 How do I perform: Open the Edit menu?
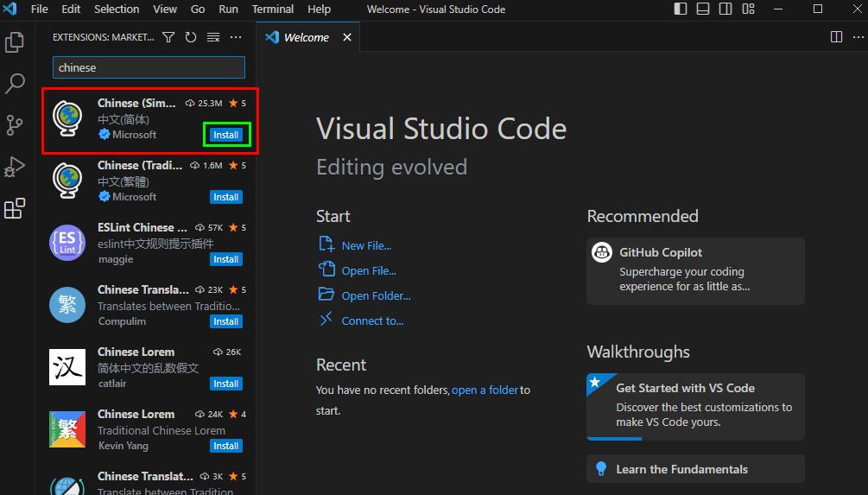coord(71,9)
